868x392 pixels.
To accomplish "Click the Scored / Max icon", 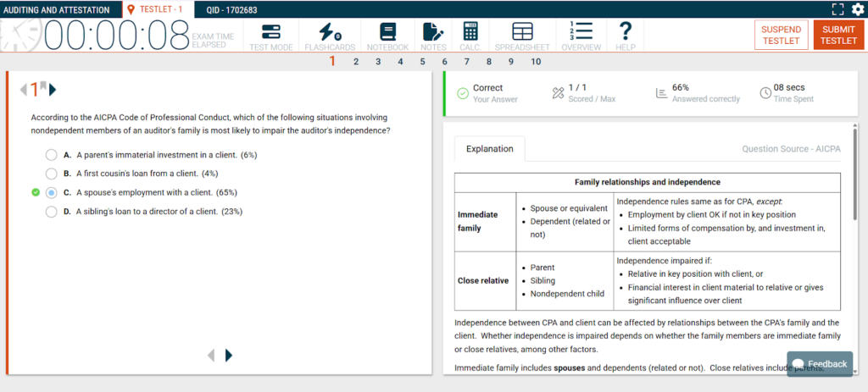I will coord(558,93).
